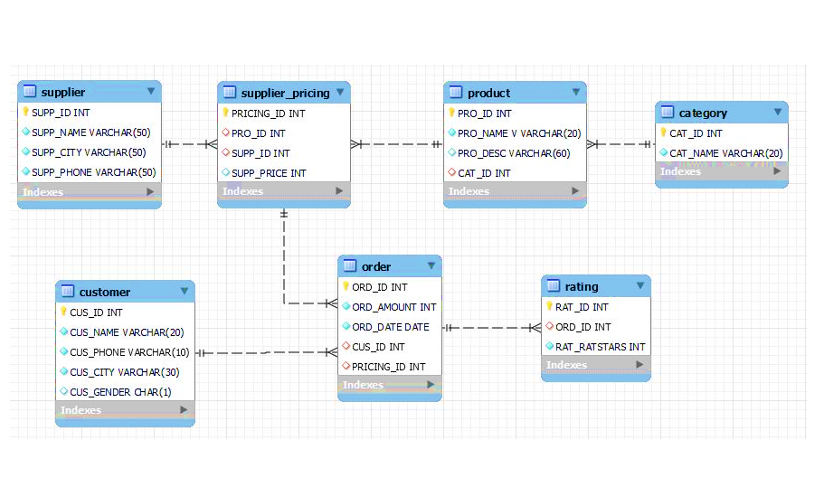
Task: Collapse the category table with header arrow
Action: [778, 112]
